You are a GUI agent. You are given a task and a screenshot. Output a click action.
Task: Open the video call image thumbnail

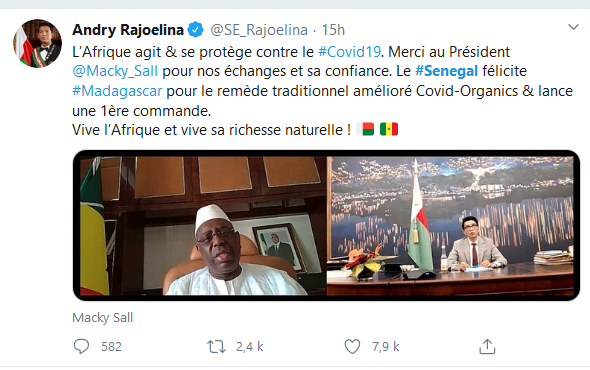pyautogui.click(x=326, y=225)
